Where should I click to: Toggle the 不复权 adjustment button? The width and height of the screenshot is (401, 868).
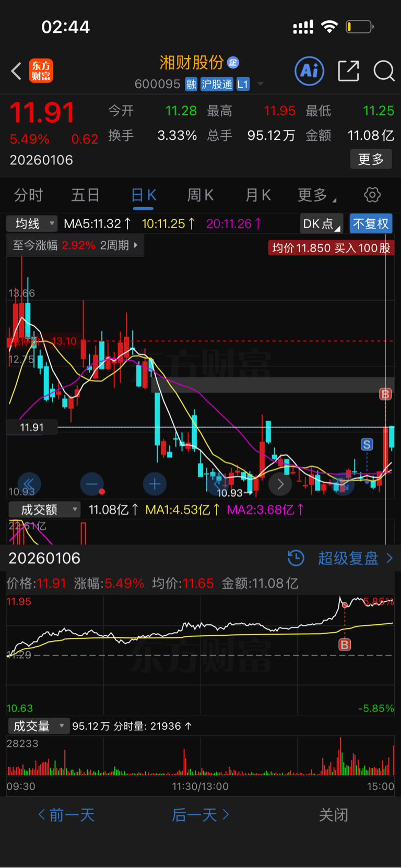(371, 224)
